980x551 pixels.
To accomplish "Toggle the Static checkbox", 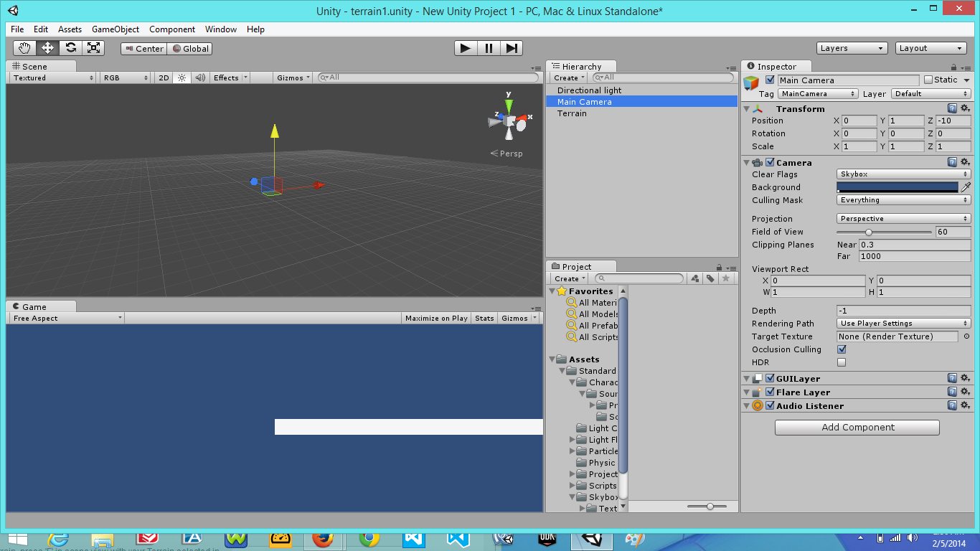I will point(928,80).
